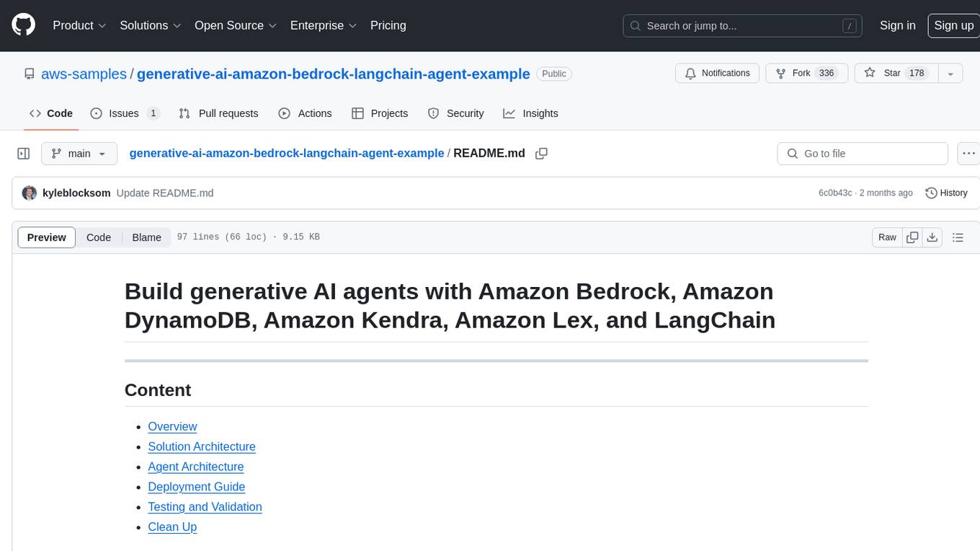Expand the Open Source menu
This screenshot has width=980, height=551.
pos(236,25)
